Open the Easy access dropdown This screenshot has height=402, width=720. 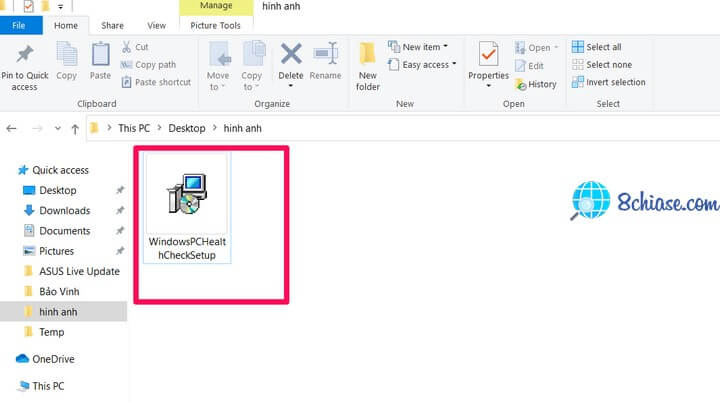[428, 65]
